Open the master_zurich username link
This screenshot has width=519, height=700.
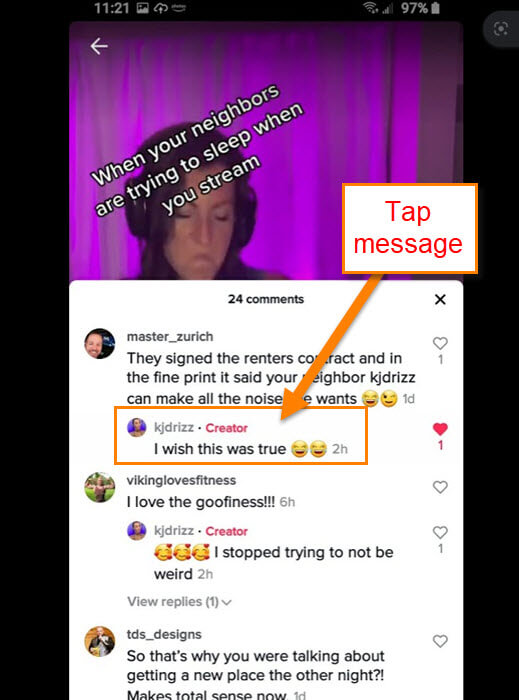[x=170, y=337]
